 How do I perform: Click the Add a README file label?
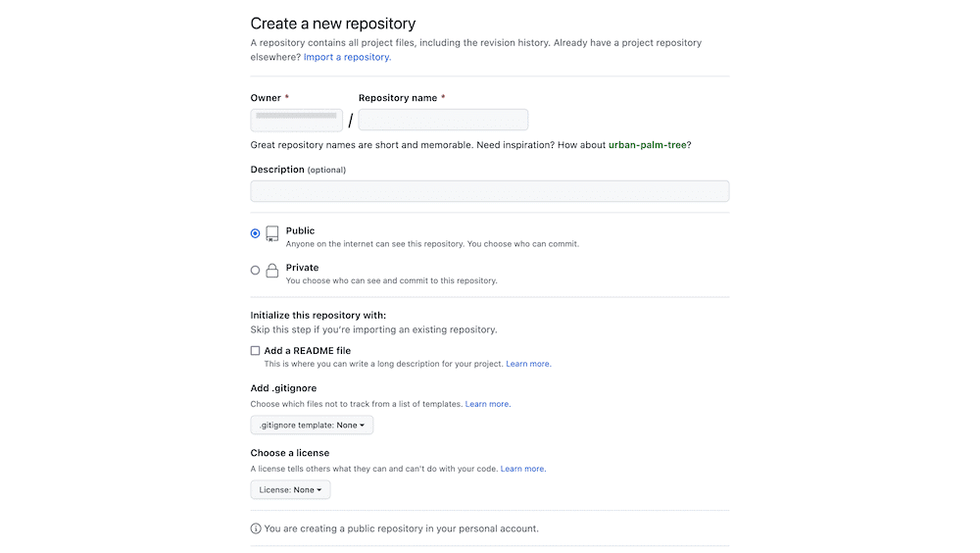[308, 350]
